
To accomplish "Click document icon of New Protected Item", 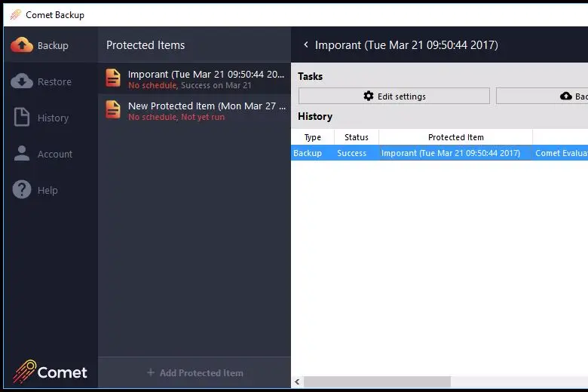I will coord(113,109).
